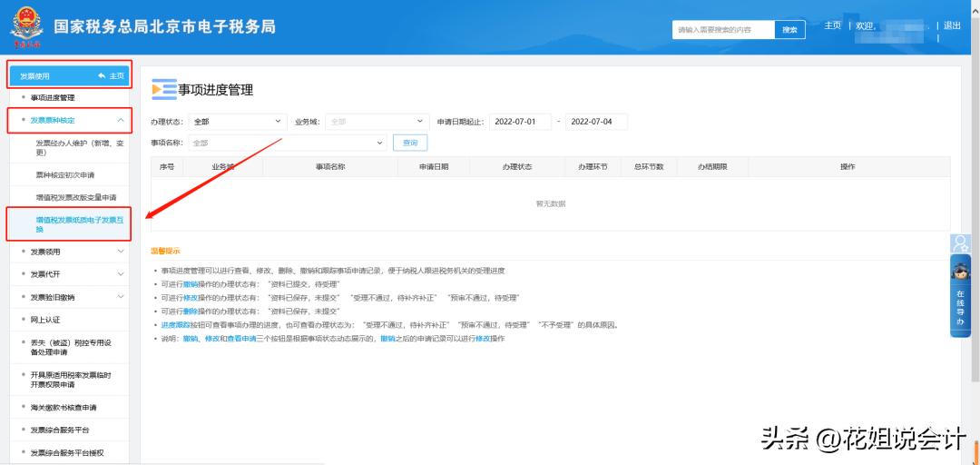Open 开具原适用税率发票临时开票权限申请
Viewport: 980px width, 465px height.
pyautogui.click(x=70, y=380)
